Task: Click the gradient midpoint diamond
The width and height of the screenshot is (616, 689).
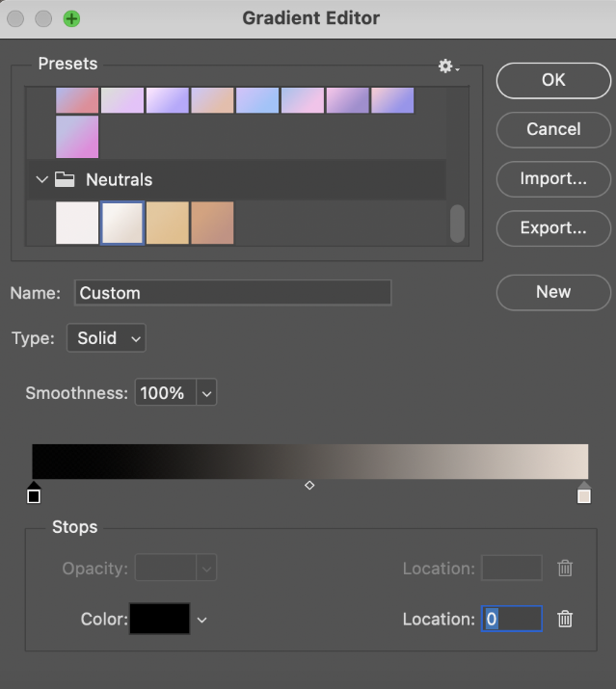Action: tap(309, 486)
